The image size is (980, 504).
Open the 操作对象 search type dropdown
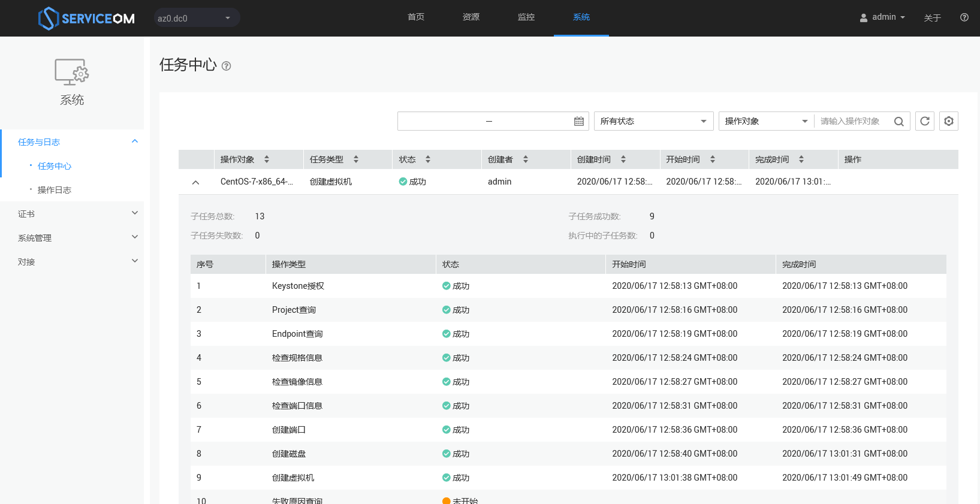(767, 121)
